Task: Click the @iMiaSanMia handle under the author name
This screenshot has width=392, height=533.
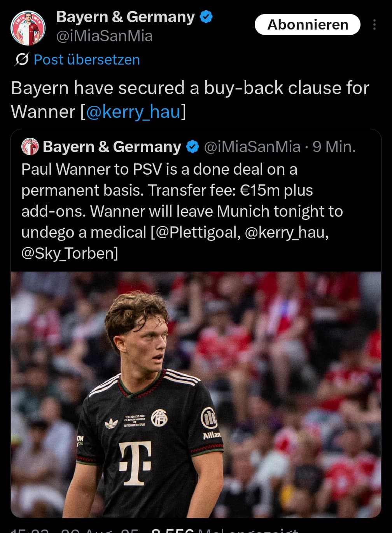Action: click(x=105, y=36)
